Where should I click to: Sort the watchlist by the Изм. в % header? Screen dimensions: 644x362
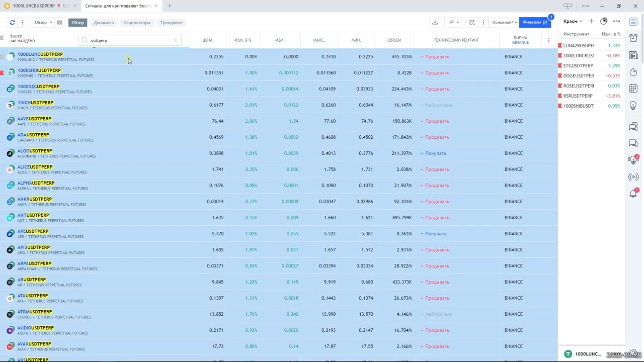tap(611, 34)
